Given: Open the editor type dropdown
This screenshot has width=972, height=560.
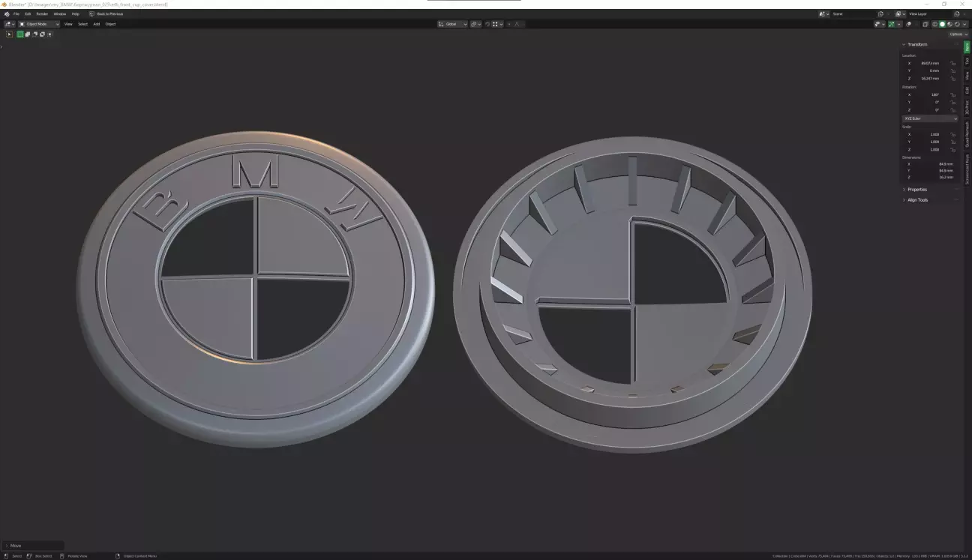Looking at the screenshot, I should coord(9,24).
